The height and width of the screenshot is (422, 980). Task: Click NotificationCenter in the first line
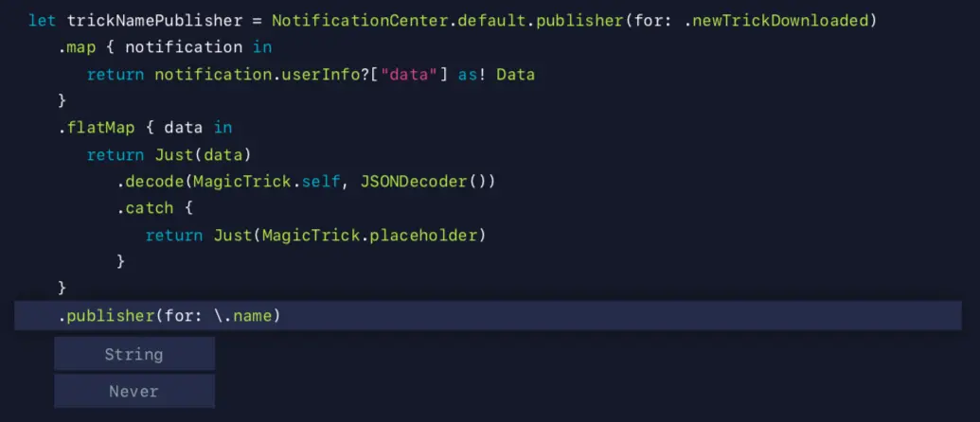coord(360,21)
